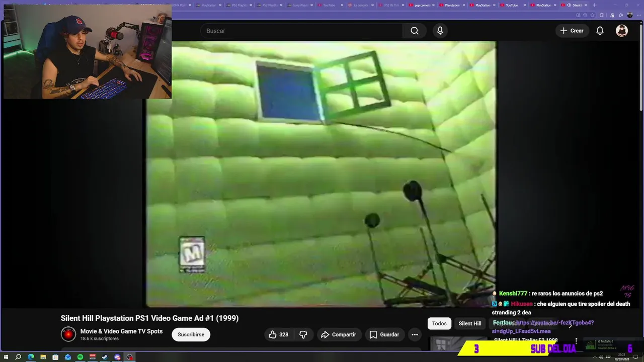Open Microsoft Store from the taskbar
This screenshot has width=644, height=362.
coord(55,357)
